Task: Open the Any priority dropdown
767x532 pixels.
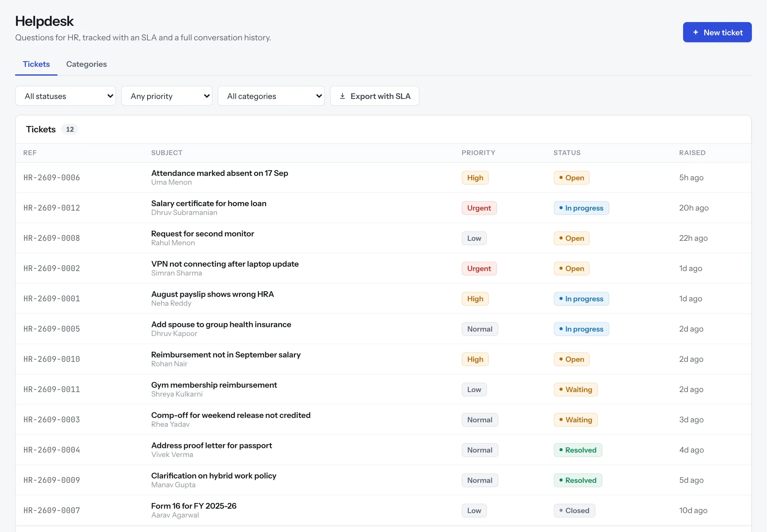Action: (x=167, y=96)
